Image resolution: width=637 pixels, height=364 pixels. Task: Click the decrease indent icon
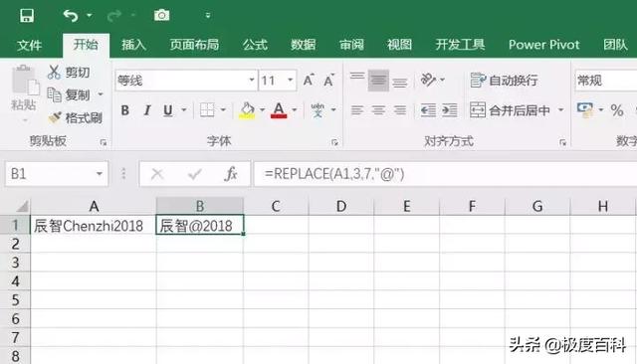pos(428,110)
